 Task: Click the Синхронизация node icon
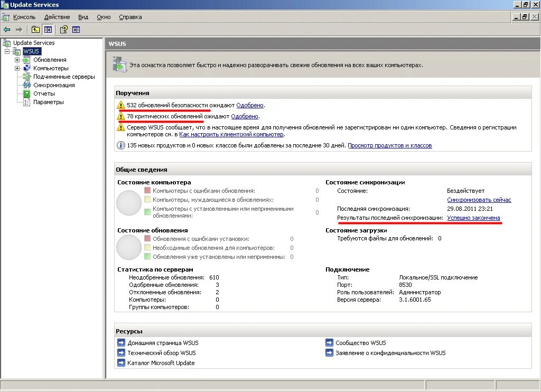(x=26, y=85)
